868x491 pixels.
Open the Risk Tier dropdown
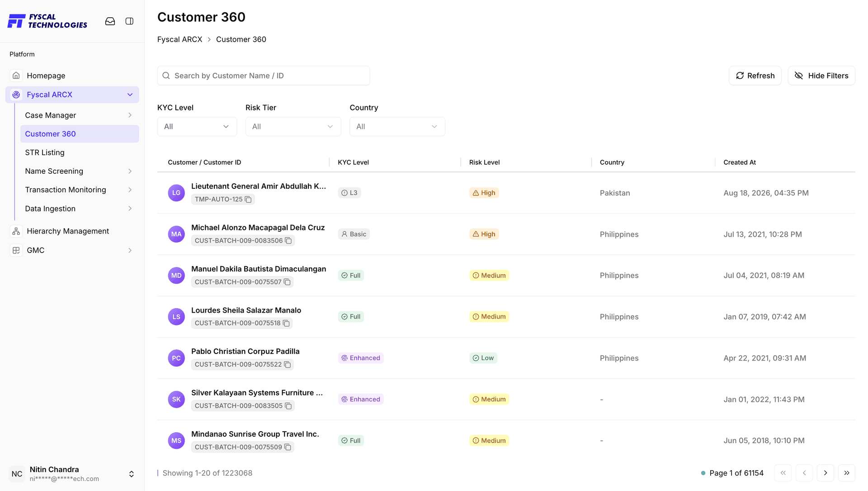click(293, 127)
